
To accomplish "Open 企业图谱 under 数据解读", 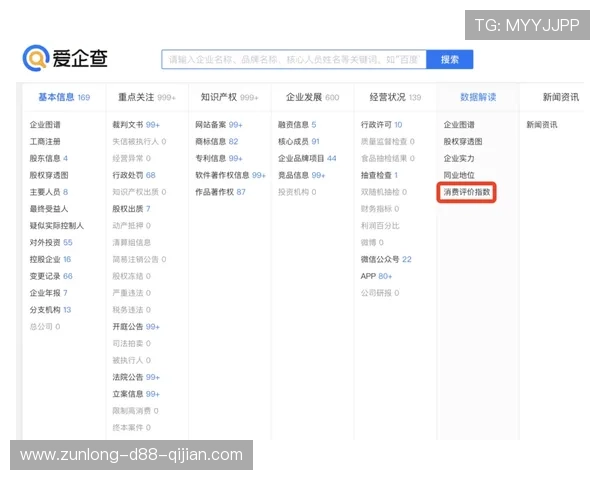I will click(459, 125).
